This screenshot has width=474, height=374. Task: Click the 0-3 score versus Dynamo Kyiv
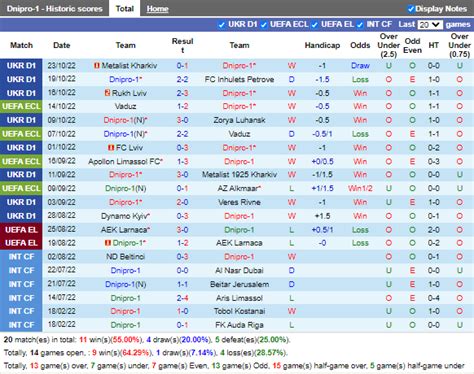[x=182, y=216]
